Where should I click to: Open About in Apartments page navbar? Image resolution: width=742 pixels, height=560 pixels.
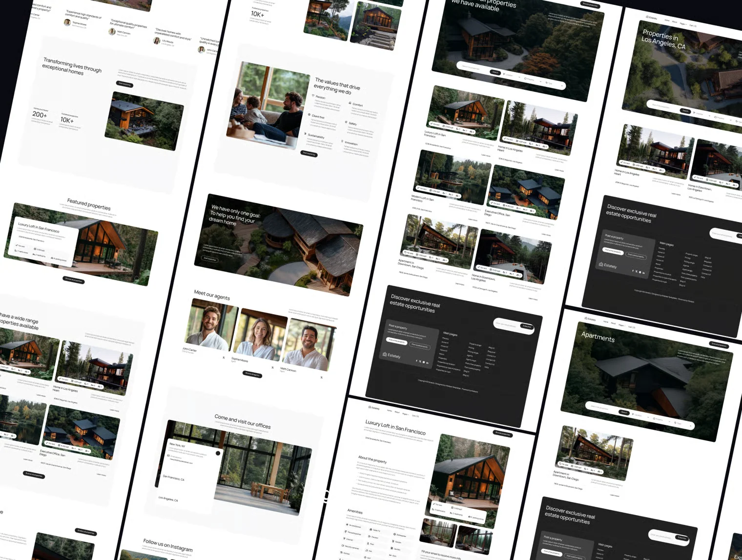click(x=614, y=323)
